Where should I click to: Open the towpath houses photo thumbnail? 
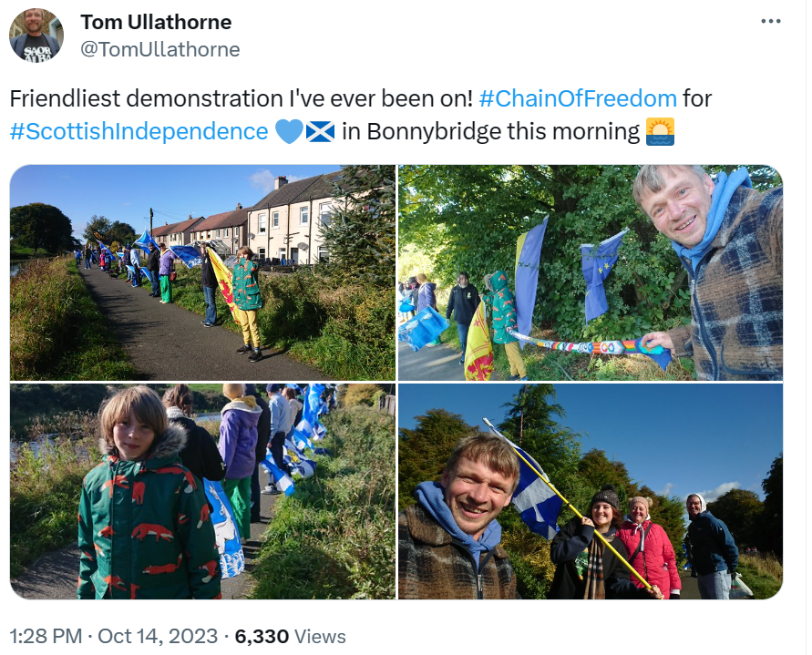(202, 272)
